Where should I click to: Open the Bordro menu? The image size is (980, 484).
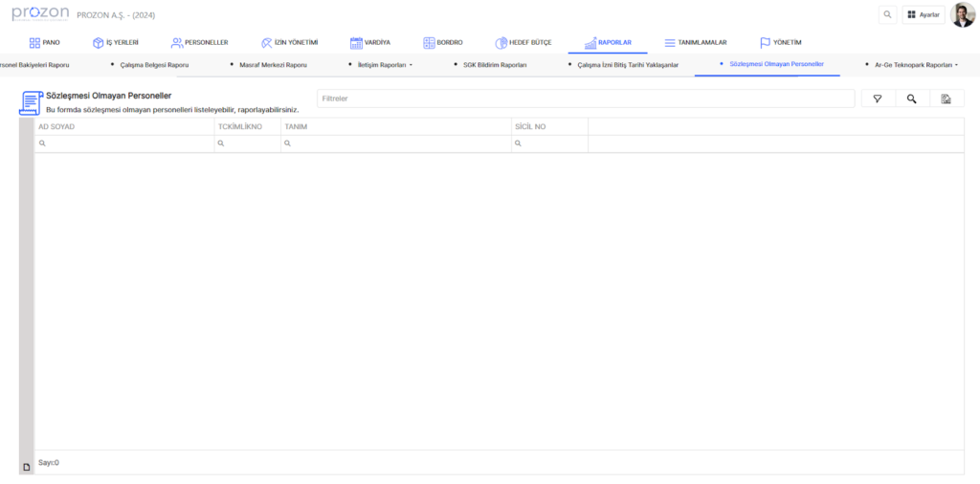click(443, 43)
